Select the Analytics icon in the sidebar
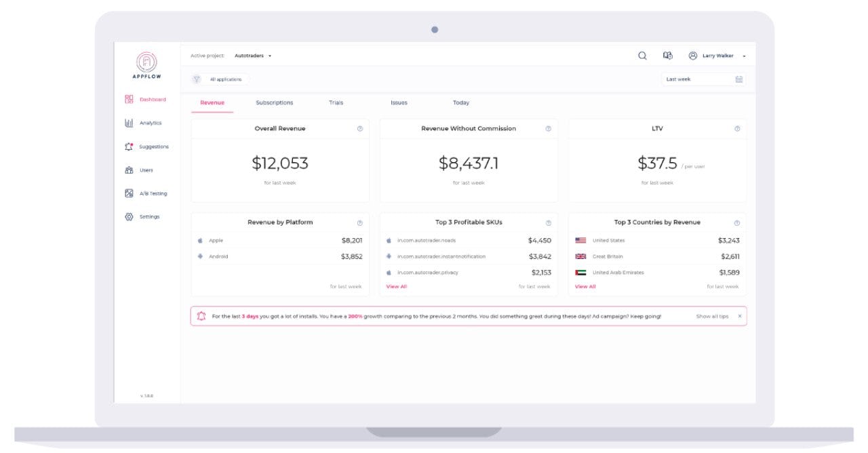This screenshot has height=453, width=868. coord(129,123)
